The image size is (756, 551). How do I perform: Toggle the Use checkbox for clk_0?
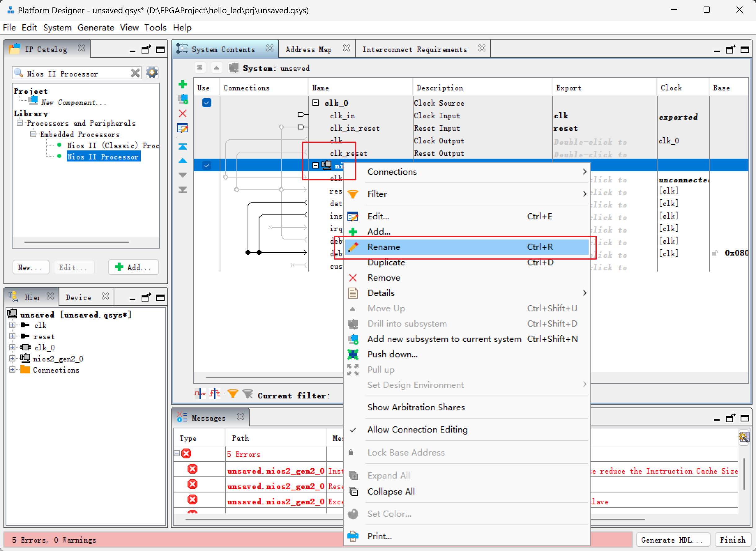point(207,103)
